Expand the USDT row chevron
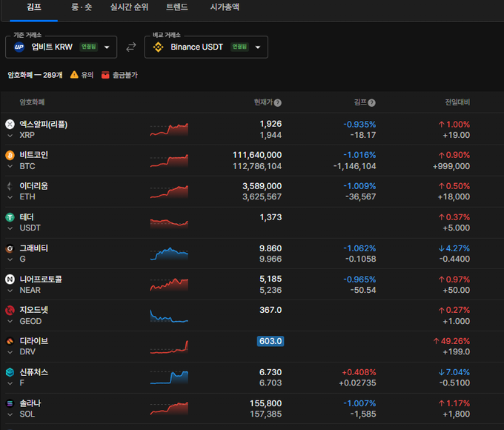Viewport: 504px width, 430px height. pos(10,228)
